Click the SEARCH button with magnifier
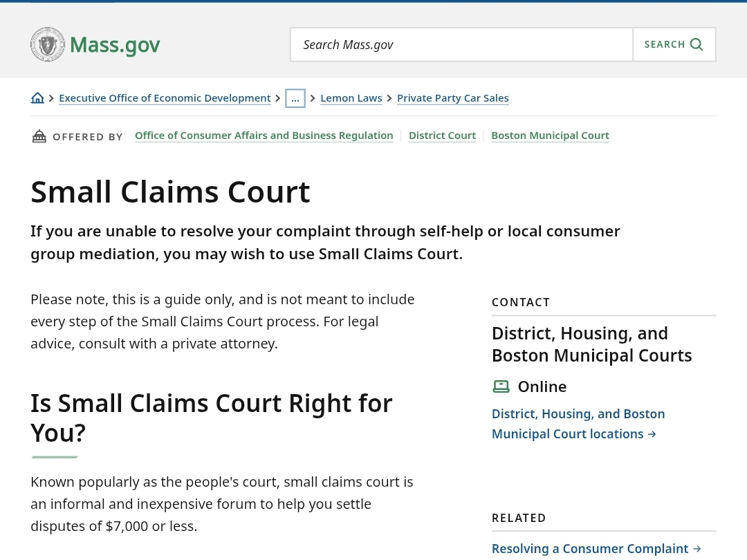 [674, 45]
